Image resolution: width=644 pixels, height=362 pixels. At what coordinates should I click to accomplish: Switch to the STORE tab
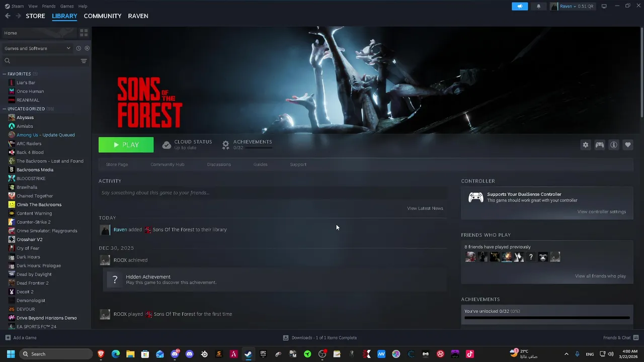[x=35, y=16]
